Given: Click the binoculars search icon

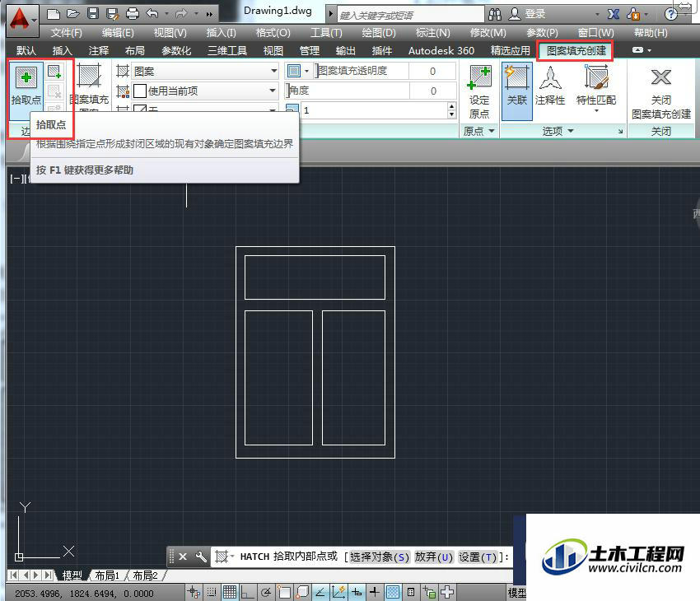Looking at the screenshot, I should (495, 14).
